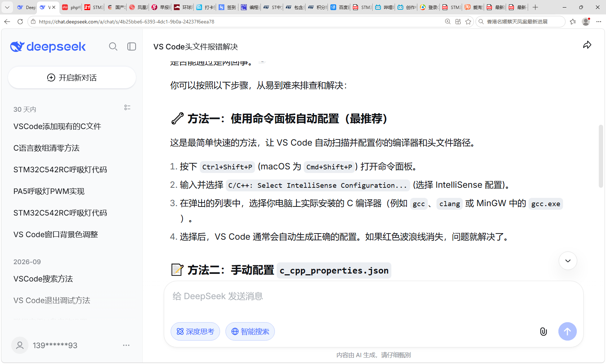Open chat PA5呼吸灯PWM实现
The height and width of the screenshot is (364, 606).
click(49, 191)
